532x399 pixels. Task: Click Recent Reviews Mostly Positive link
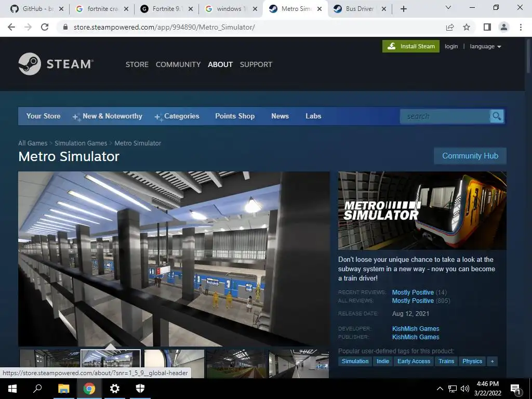[x=413, y=292]
